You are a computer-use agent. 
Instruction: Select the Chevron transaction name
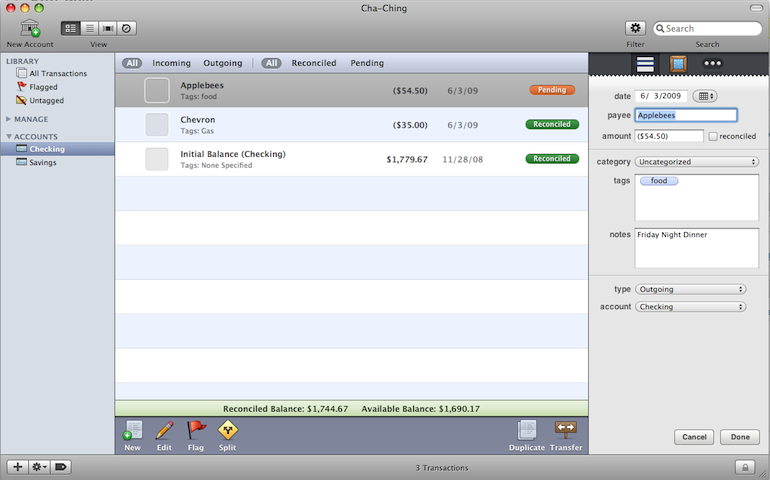tap(197, 119)
